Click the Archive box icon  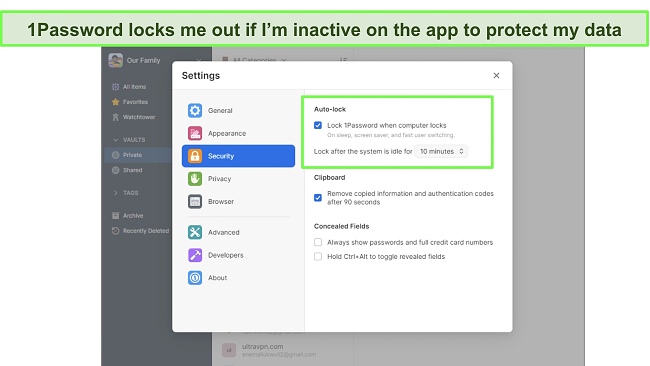(116, 216)
